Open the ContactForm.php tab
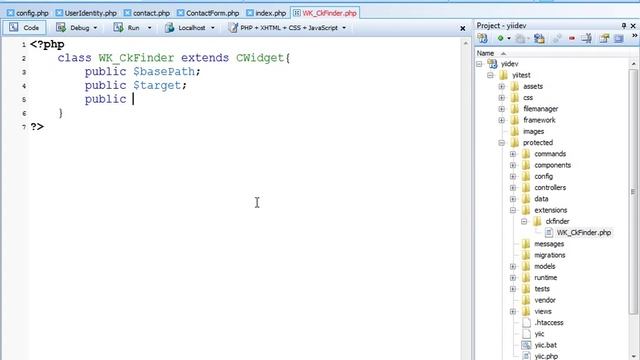This screenshot has width=640, height=360. (208, 13)
